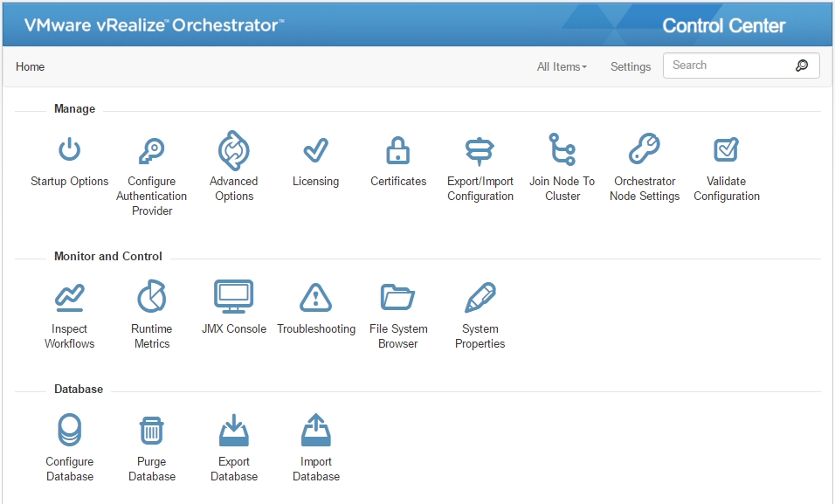Click the Licensing text label
This screenshot has height=504, width=835.
316,181
